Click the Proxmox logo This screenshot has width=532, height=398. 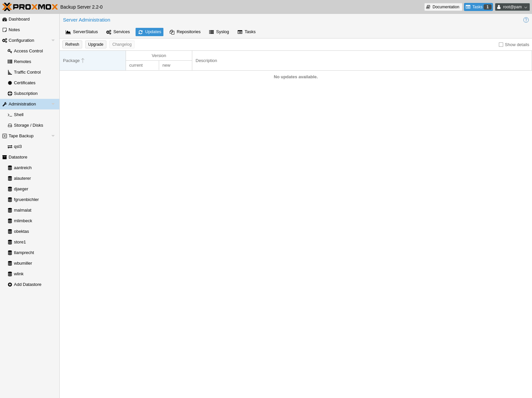30,7
